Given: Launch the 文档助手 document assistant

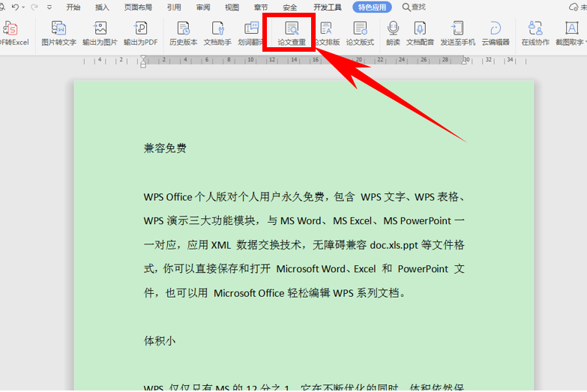Looking at the screenshot, I should coord(217,33).
